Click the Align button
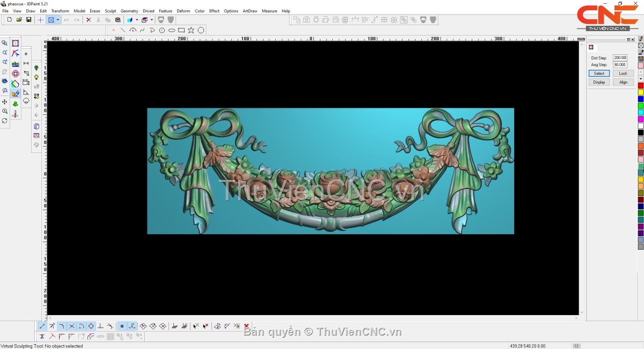 pyautogui.click(x=623, y=82)
